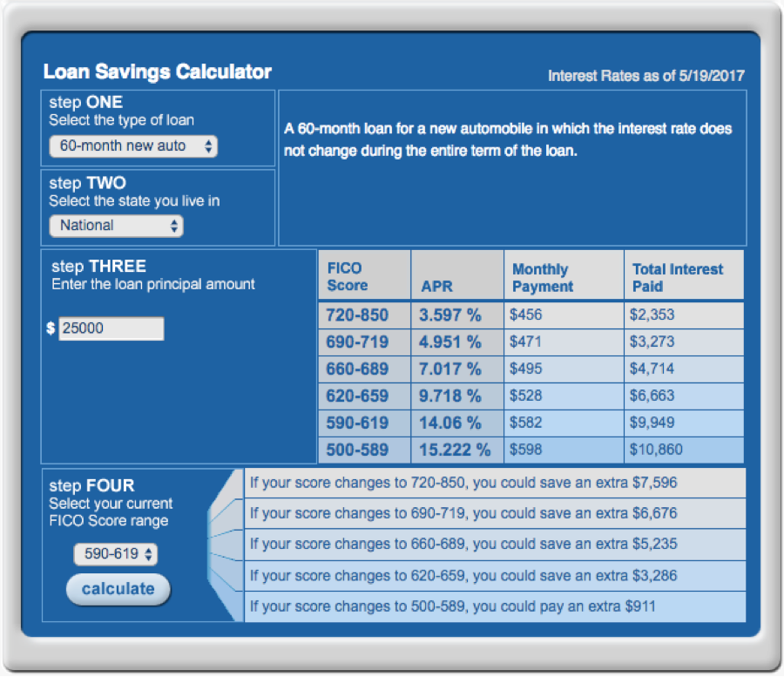Click the row saying pay an extra $911
Image resolution: width=784 pixels, height=677 pixels.
[x=495, y=606]
